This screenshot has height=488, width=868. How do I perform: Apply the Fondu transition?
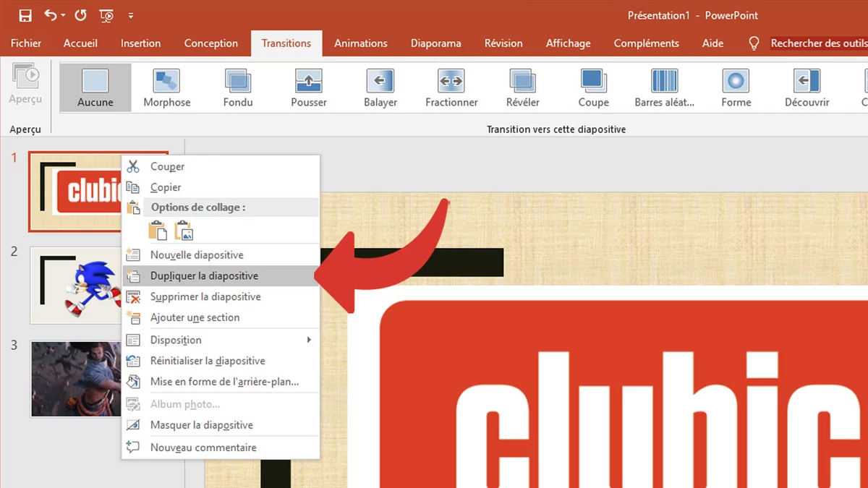click(x=237, y=87)
